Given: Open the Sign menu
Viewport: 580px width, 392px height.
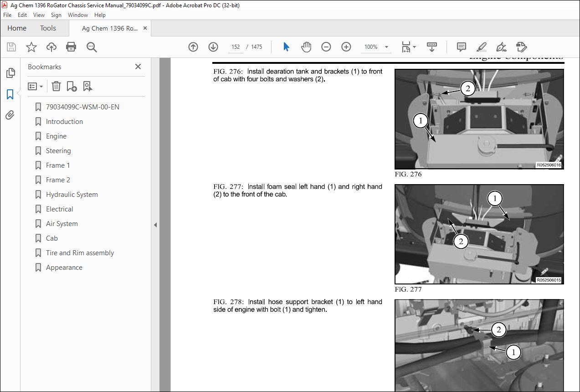Looking at the screenshot, I should point(56,15).
